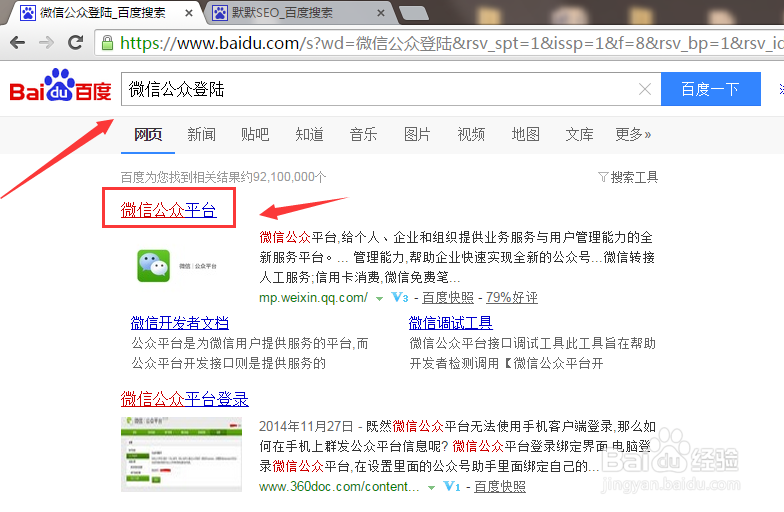Select the 音乐 search category
Viewport: 784px width, 512px height.
[363, 134]
